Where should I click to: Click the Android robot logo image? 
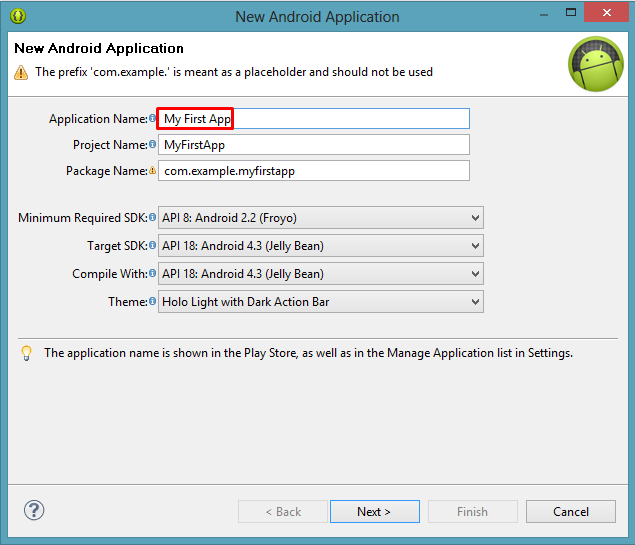pyautogui.click(x=596, y=64)
